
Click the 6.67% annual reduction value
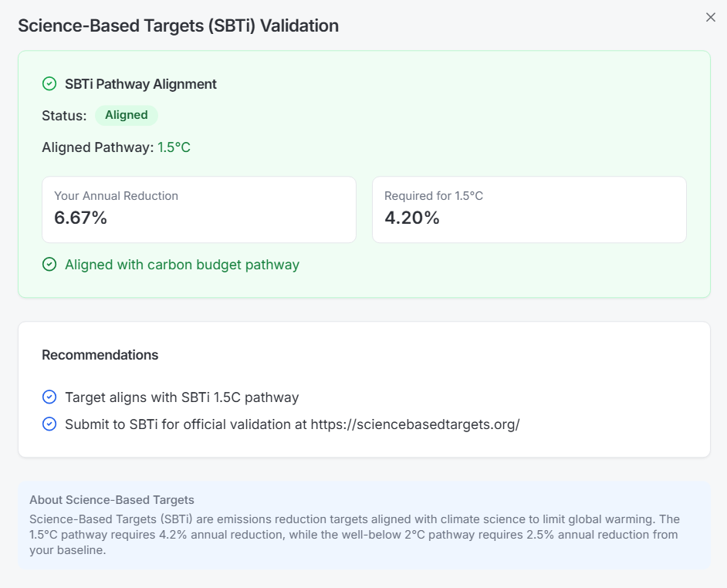tap(81, 218)
